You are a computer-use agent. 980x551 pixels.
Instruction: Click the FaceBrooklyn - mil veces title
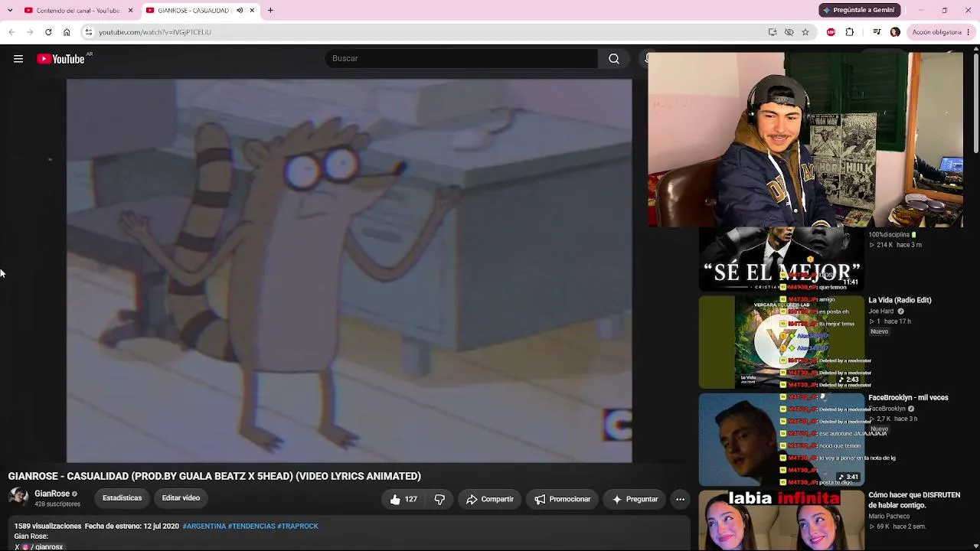point(908,398)
